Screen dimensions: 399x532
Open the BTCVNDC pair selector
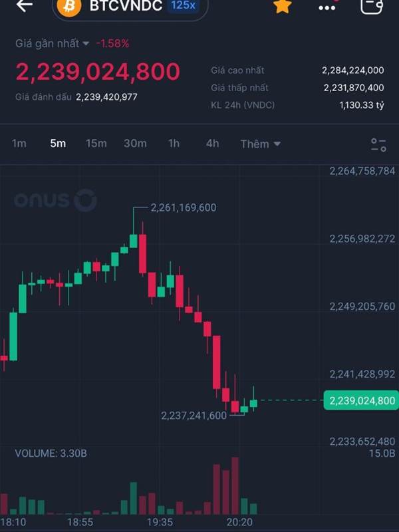[x=126, y=6]
